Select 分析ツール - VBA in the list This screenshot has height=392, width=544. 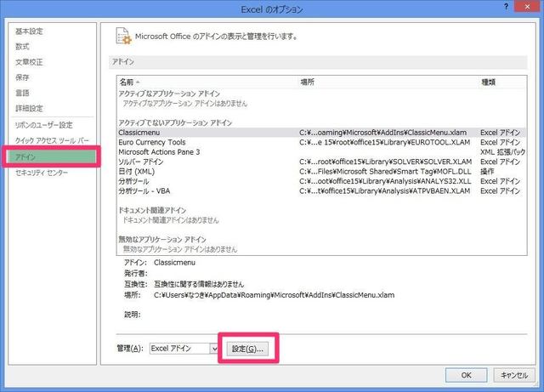(x=145, y=190)
